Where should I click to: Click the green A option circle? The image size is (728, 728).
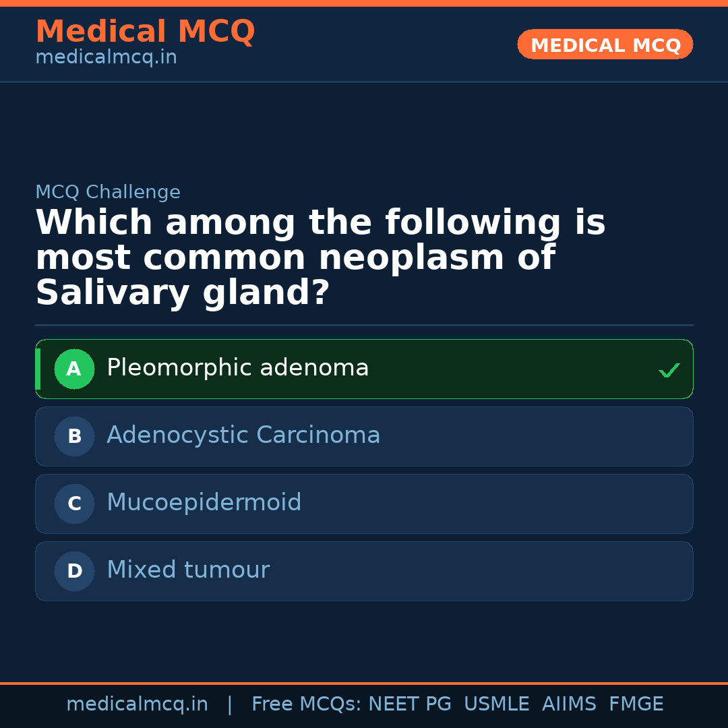(74, 369)
